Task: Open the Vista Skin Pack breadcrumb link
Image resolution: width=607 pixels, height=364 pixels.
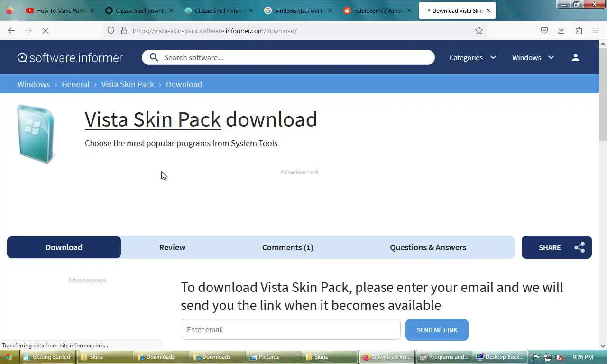Action: [128, 84]
